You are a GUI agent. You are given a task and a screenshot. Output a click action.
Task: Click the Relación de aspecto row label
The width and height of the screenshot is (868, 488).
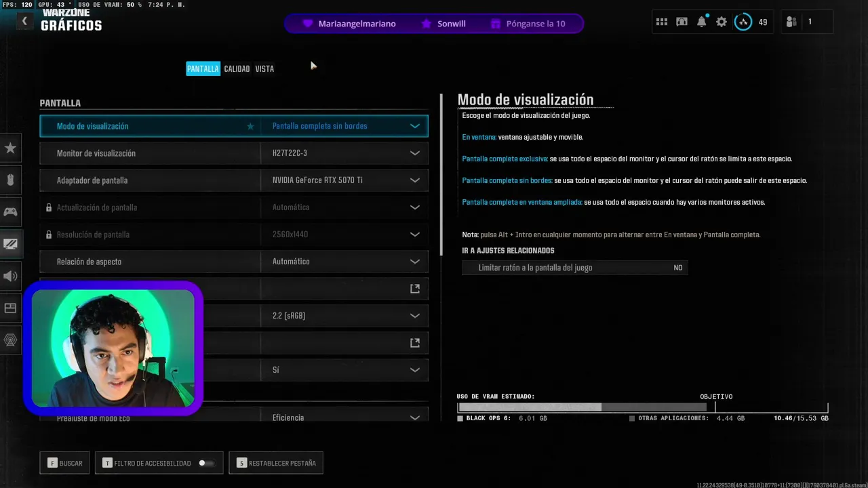(x=89, y=262)
